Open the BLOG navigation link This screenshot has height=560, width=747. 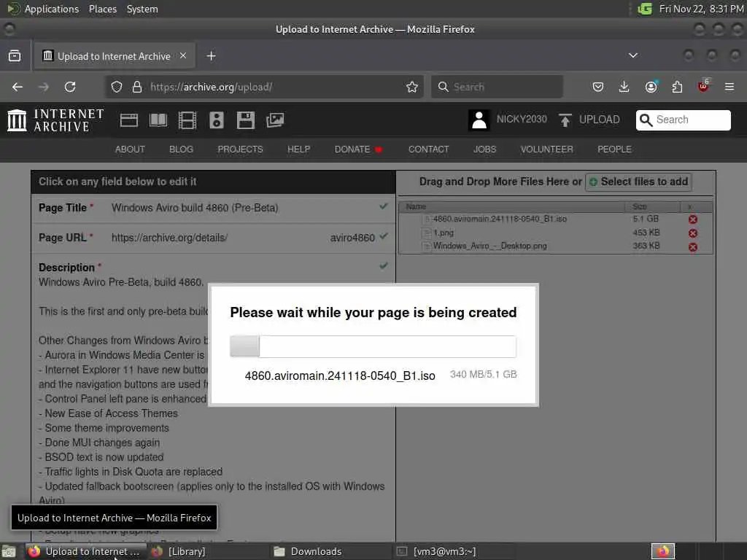(181, 149)
